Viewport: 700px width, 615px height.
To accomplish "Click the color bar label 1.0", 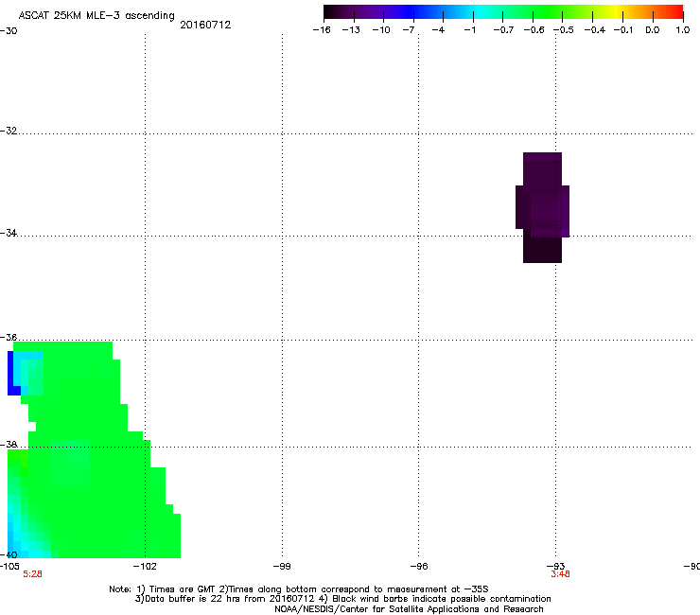I will click(x=683, y=30).
